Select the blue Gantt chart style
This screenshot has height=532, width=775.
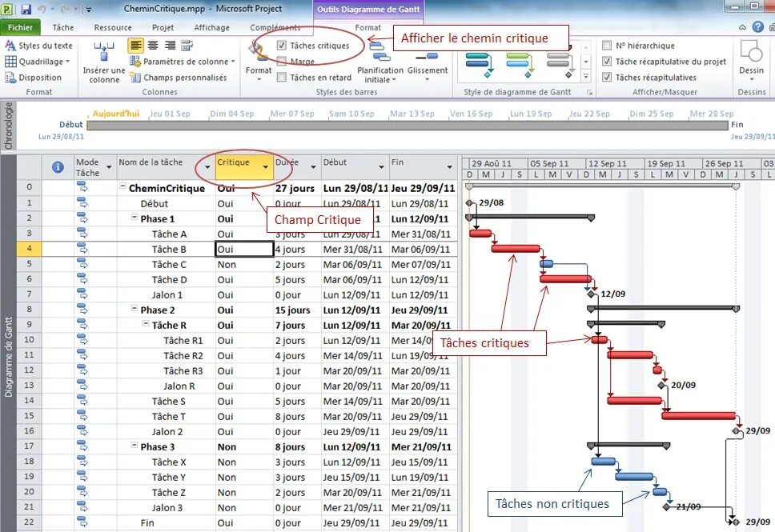pyautogui.click(x=479, y=64)
